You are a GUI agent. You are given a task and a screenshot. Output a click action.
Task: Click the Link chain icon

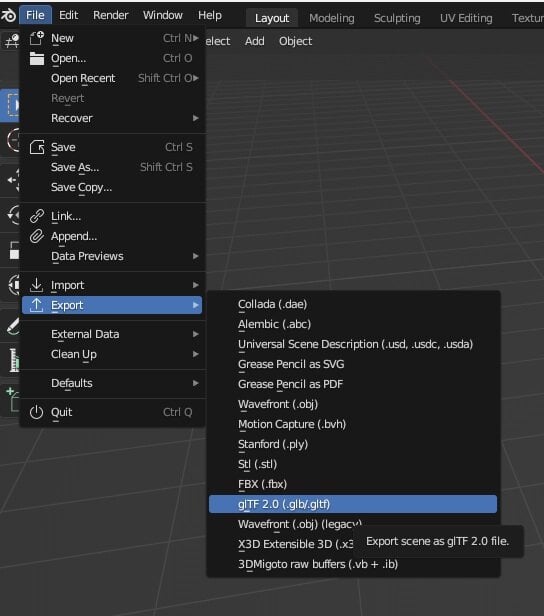(37, 216)
